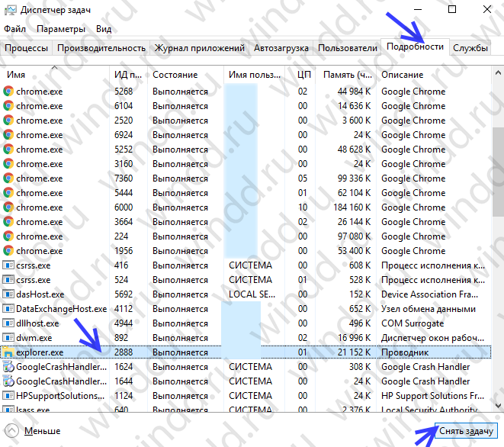Select the explorer.exe process name

40,352
